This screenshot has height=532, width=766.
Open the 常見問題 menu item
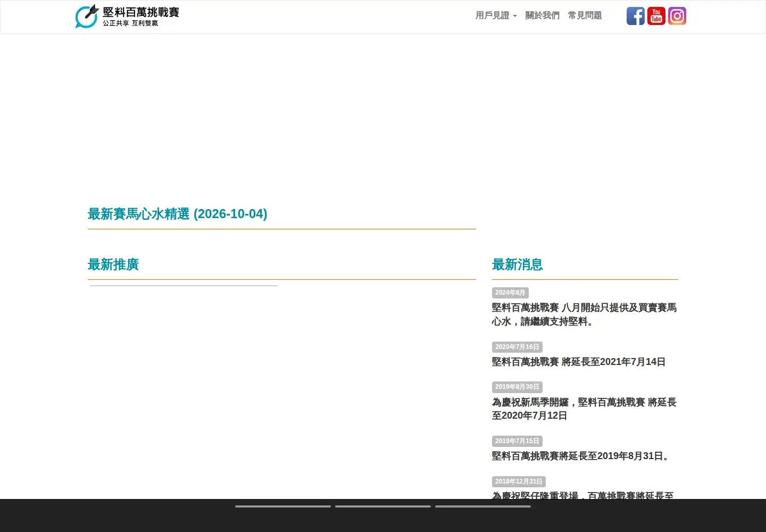(585, 15)
